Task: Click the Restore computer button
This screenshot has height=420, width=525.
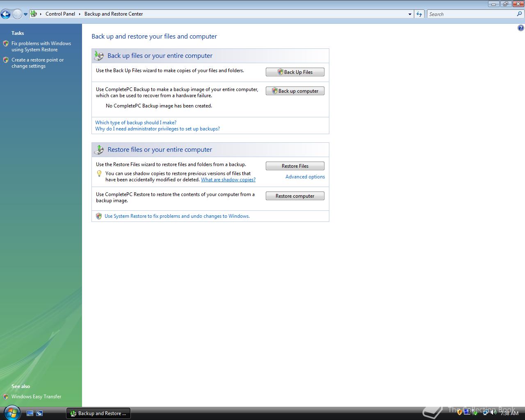Action: coord(295,196)
